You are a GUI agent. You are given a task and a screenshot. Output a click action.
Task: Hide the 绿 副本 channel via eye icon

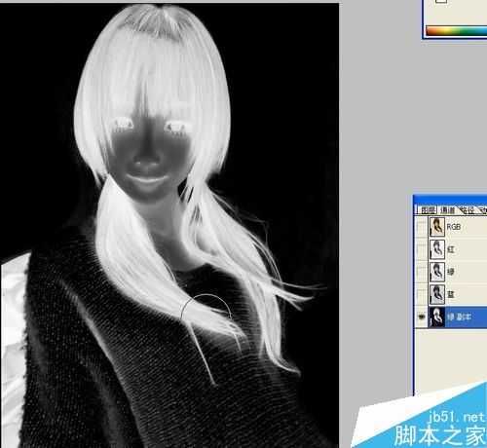[422, 317]
